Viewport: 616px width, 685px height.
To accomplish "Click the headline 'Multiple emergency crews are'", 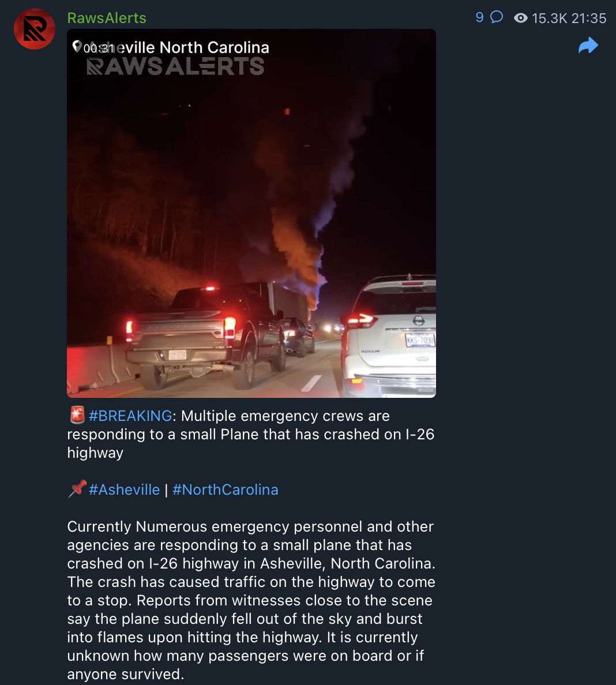I will coord(286,416).
